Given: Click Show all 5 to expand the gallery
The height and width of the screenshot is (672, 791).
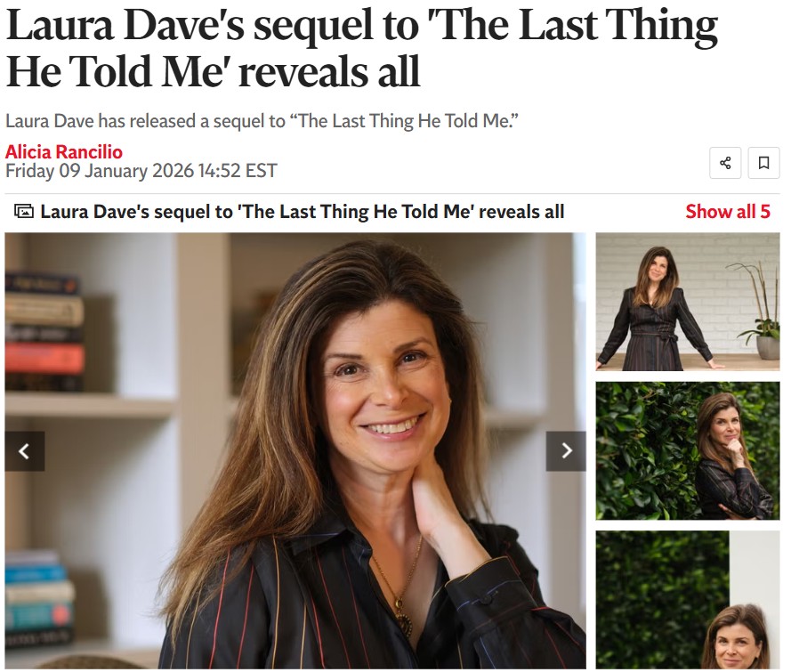Looking at the screenshot, I should [728, 211].
